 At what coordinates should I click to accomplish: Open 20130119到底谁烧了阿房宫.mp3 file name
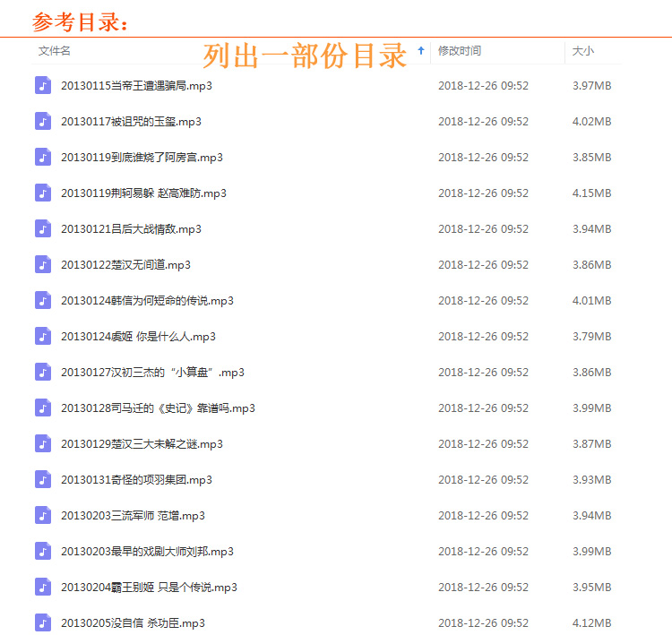(142, 158)
